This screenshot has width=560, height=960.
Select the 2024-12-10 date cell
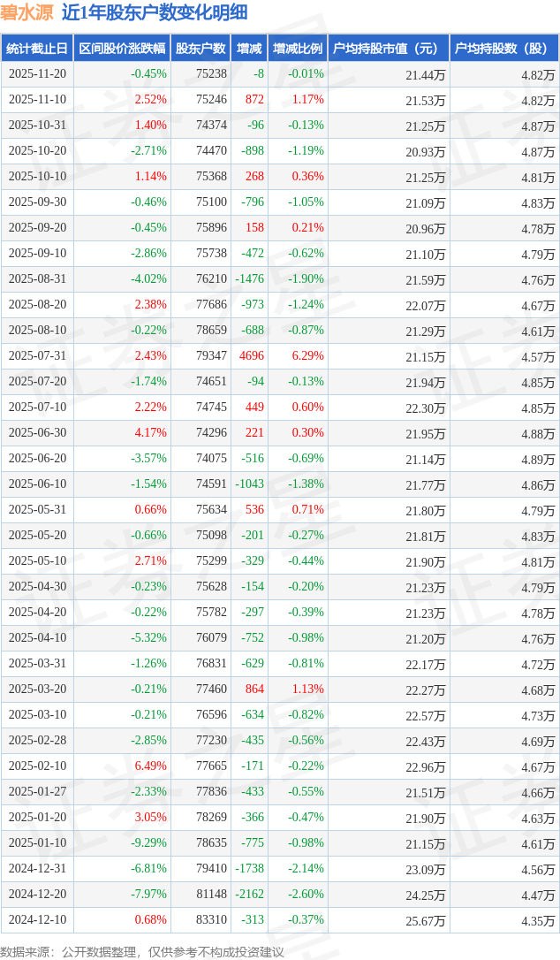(37, 920)
